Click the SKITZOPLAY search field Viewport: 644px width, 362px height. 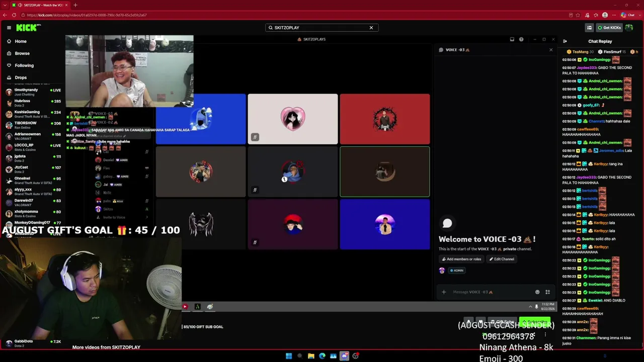click(321, 28)
